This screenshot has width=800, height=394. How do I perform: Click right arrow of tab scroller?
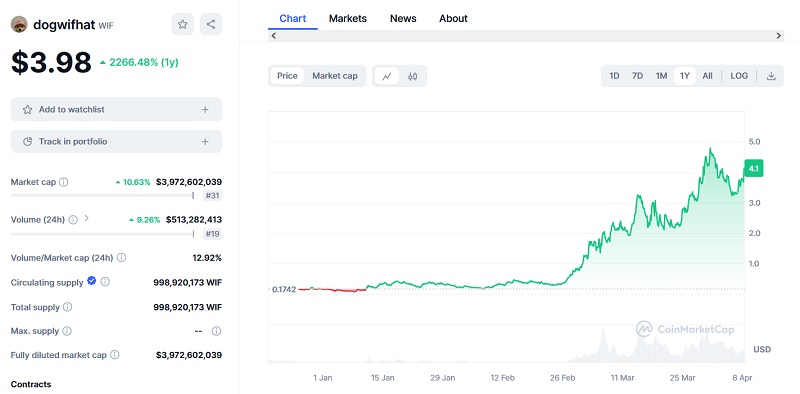tap(779, 36)
